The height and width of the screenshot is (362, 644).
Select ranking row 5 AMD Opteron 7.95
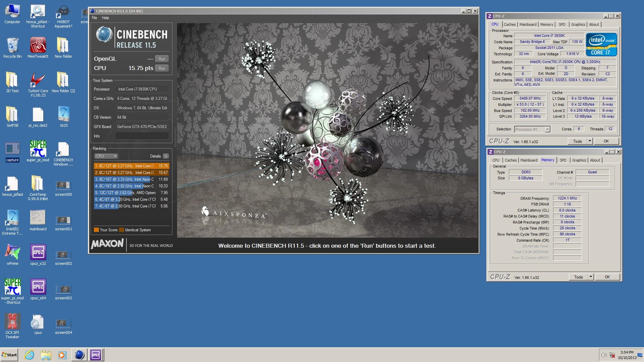[x=131, y=193]
